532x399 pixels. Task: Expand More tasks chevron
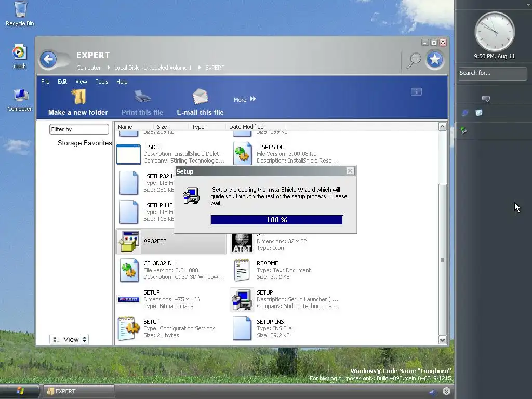(253, 99)
